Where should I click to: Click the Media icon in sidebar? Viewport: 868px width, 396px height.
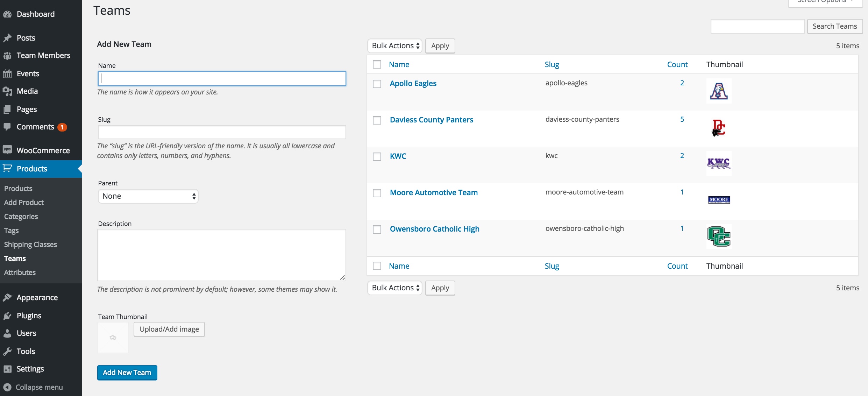(7, 91)
